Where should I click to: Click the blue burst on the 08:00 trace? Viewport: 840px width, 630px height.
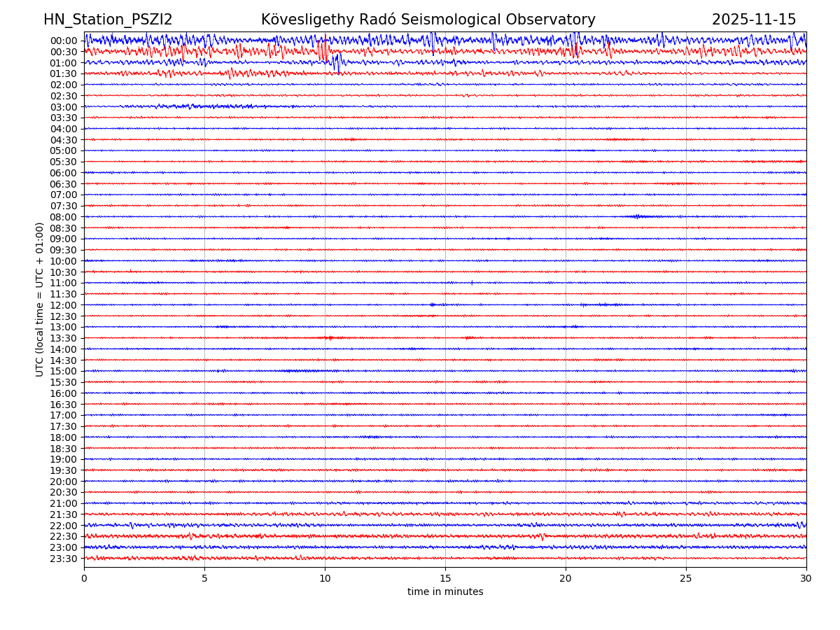(x=638, y=216)
